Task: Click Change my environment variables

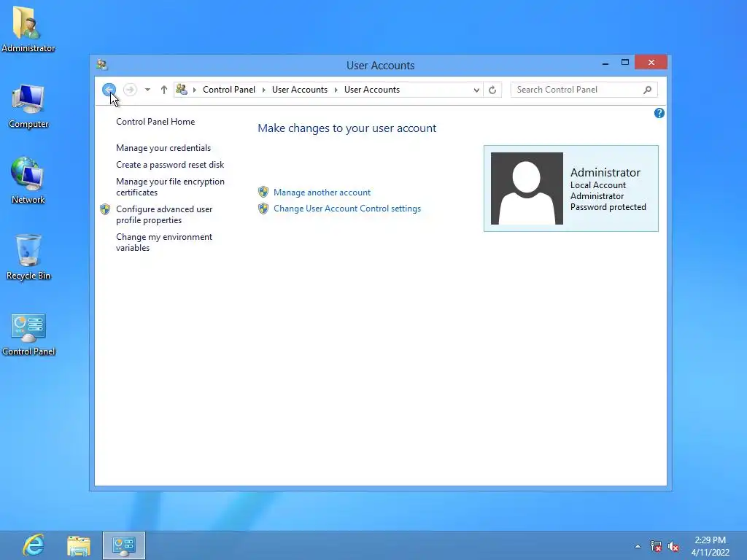Action: click(164, 242)
